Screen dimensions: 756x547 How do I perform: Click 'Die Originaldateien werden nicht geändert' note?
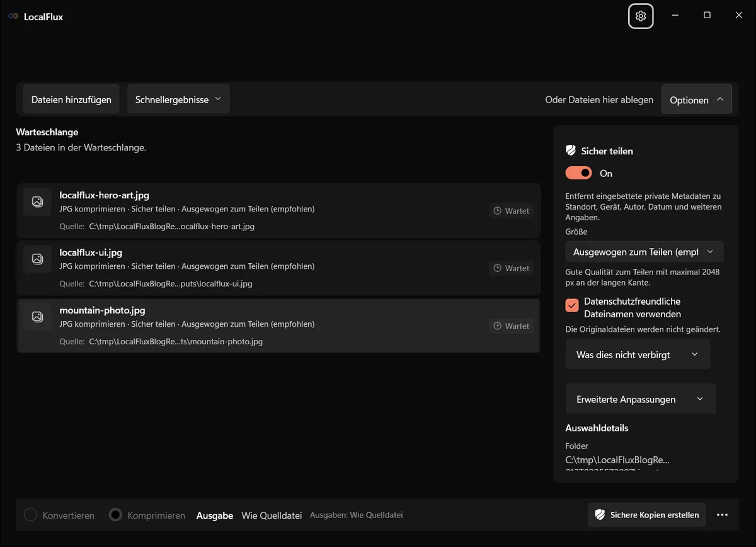(x=643, y=329)
